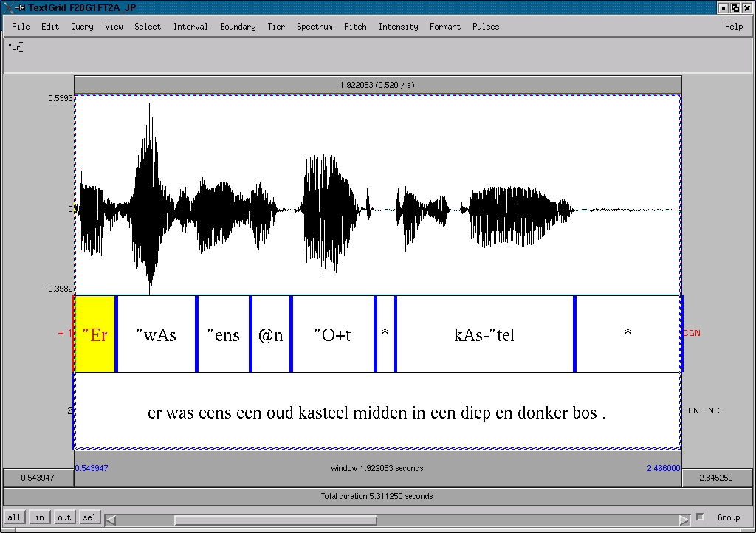Click the 'Total duration 5.311250 seconds' bar
The width and height of the screenshot is (756, 533).
tap(377, 496)
